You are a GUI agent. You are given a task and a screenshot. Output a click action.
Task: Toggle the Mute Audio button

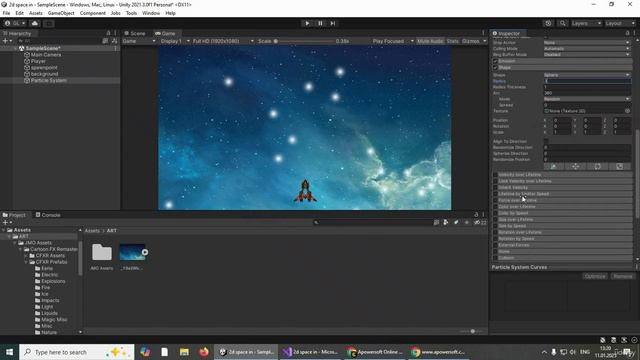430,41
